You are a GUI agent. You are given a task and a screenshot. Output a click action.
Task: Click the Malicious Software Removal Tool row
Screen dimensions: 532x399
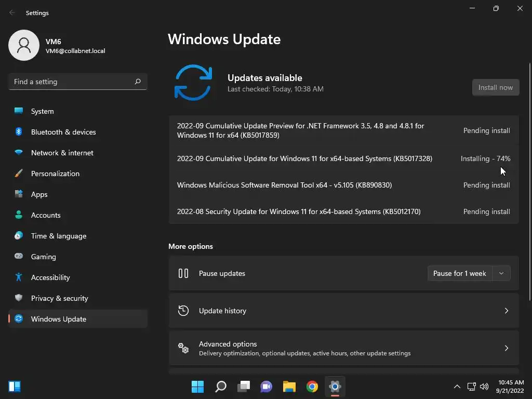[x=344, y=185]
